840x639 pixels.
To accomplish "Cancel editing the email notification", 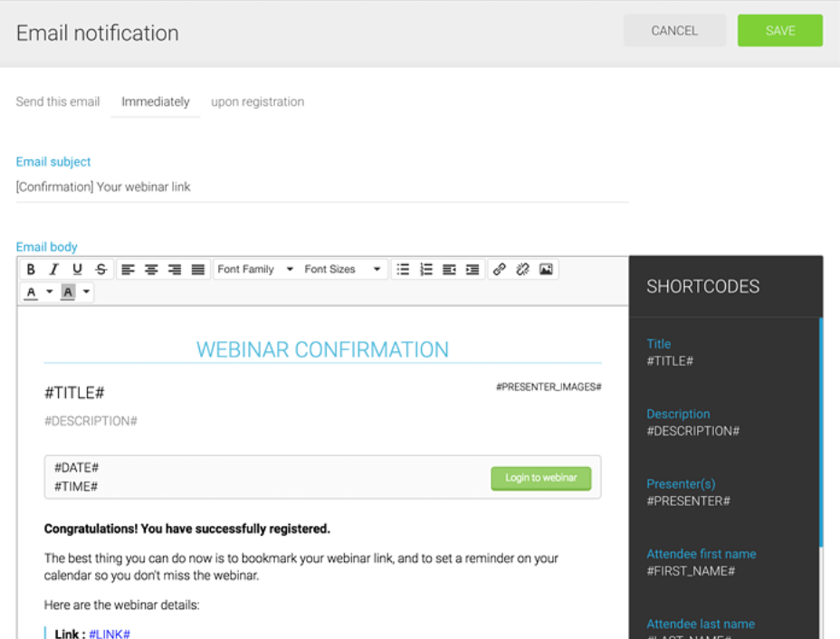I will coord(673,30).
